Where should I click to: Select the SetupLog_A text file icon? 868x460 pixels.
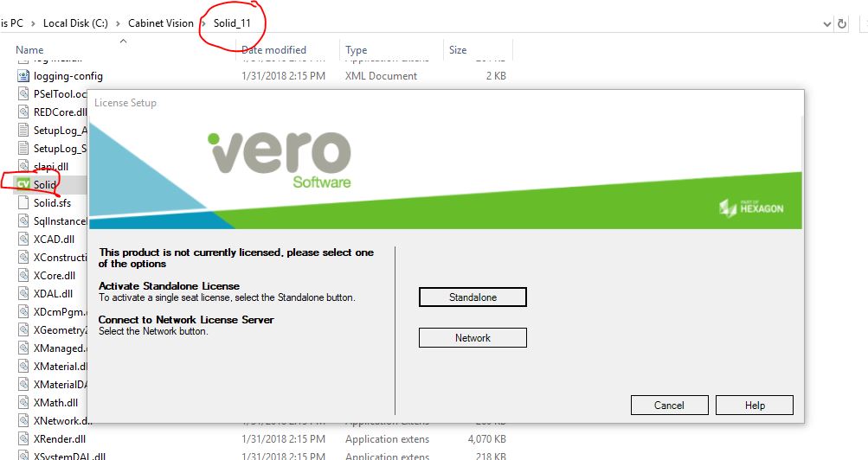[x=23, y=131]
